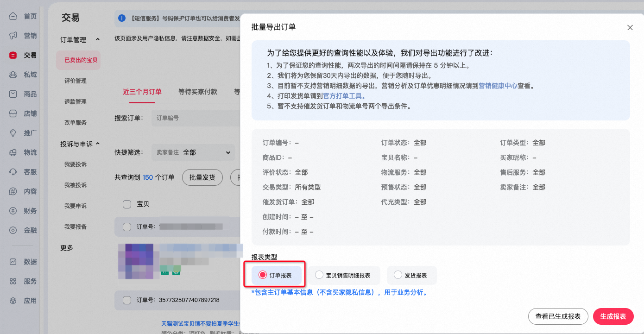Open the 营销健康中心 link
This screenshot has width=644, height=334.
coord(498,86)
